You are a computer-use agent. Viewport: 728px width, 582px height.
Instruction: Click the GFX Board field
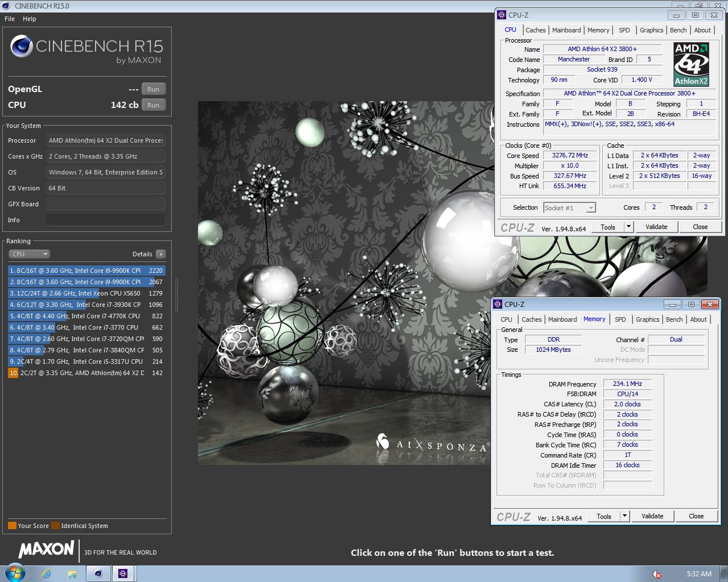point(106,204)
